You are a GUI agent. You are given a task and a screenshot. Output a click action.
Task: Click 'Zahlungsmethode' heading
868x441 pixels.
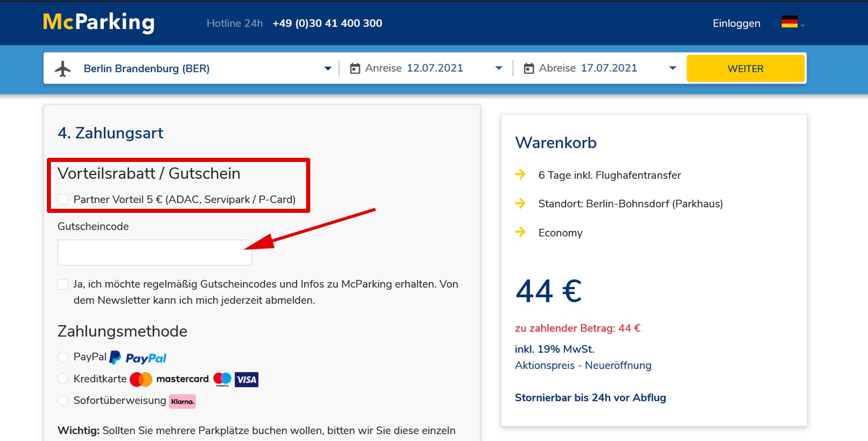122,332
